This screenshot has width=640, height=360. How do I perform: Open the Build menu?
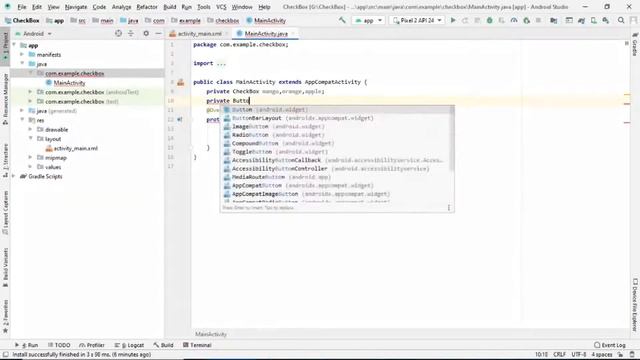[169, 7]
